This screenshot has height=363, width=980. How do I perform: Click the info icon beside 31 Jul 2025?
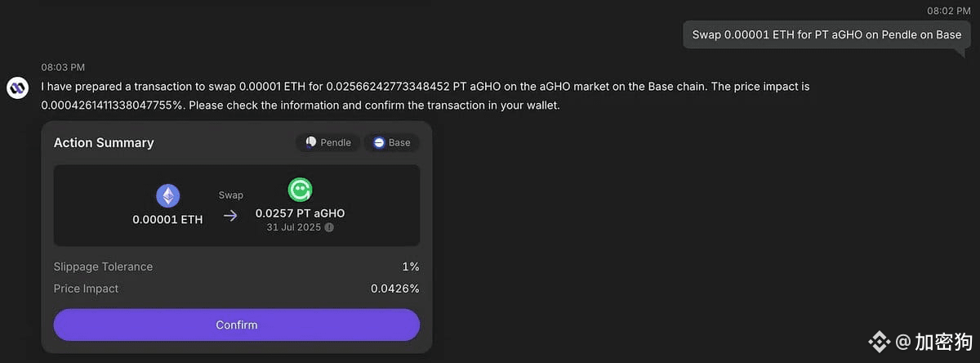pos(329,227)
